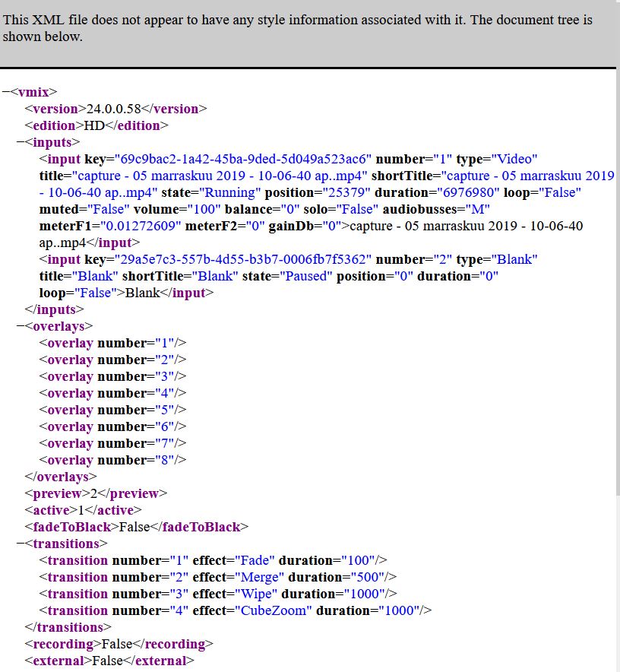Collapse the overlays node

(21, 326)
